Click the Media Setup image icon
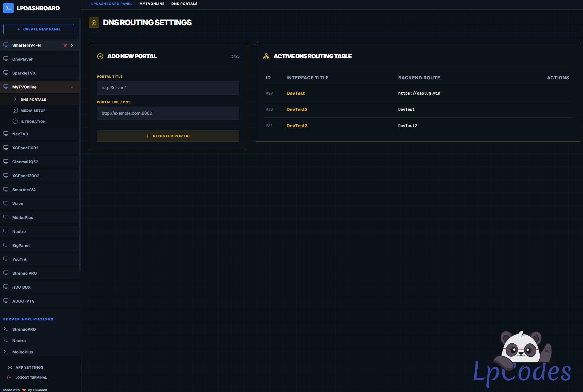583x392 pixels. click(x=15, y=110)
